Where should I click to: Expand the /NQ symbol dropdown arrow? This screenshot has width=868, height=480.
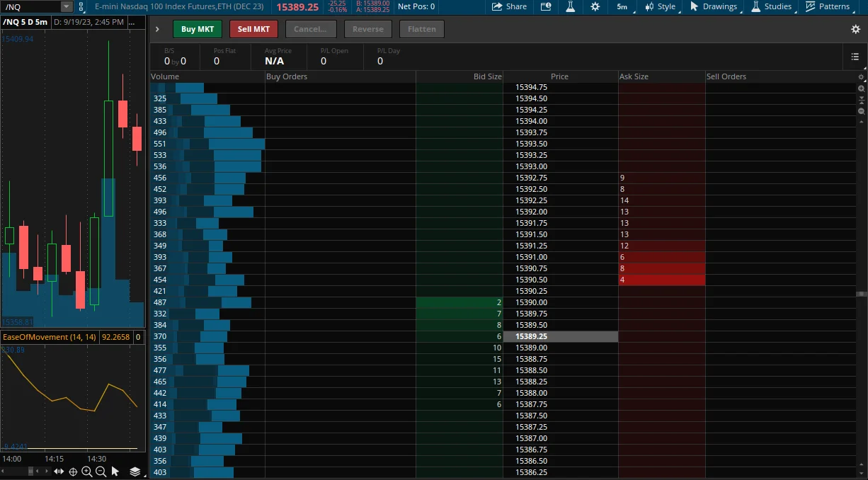tap(66, 6)
